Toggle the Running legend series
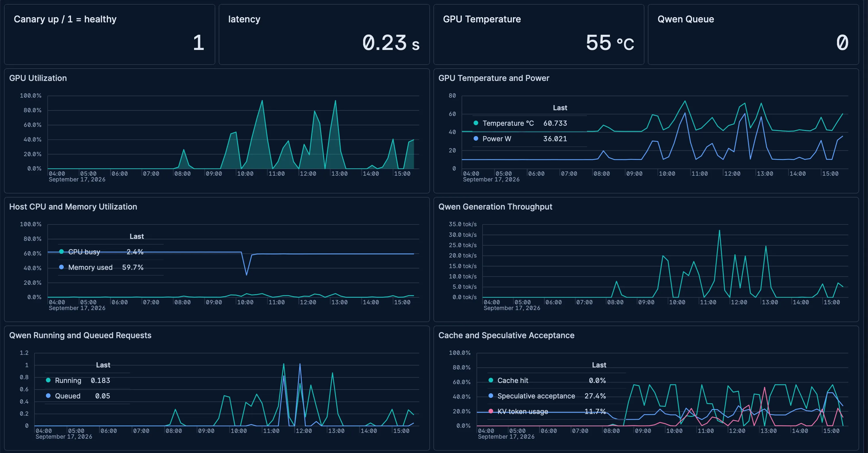868x453 pixels. click(68, 381)
